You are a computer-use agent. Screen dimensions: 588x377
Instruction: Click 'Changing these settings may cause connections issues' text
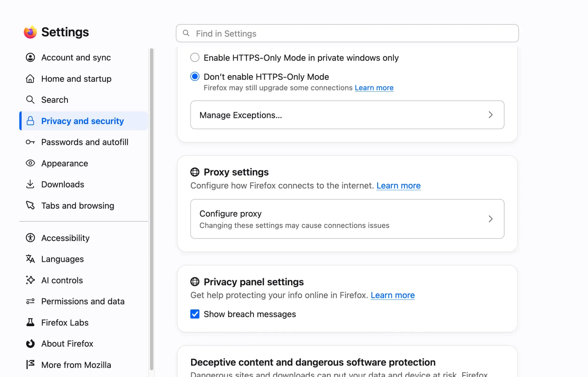(294, 225)
